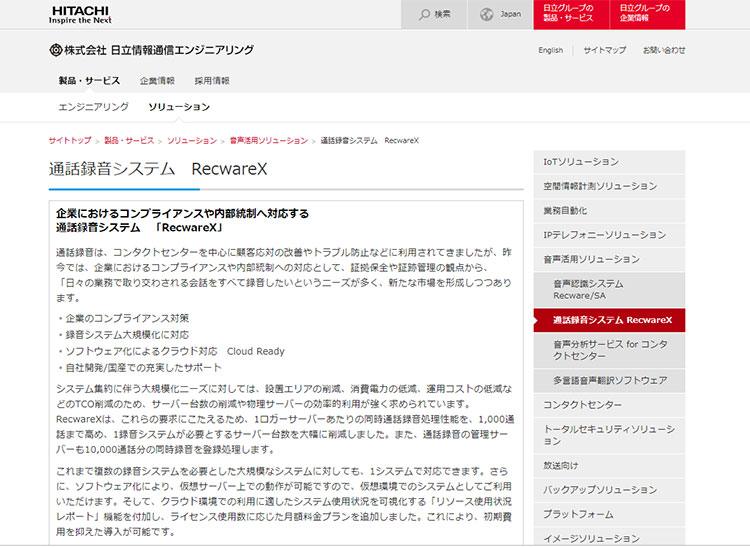Open the エンジニアリング sub tab
750x547 pixels.
tap(93, 107)
